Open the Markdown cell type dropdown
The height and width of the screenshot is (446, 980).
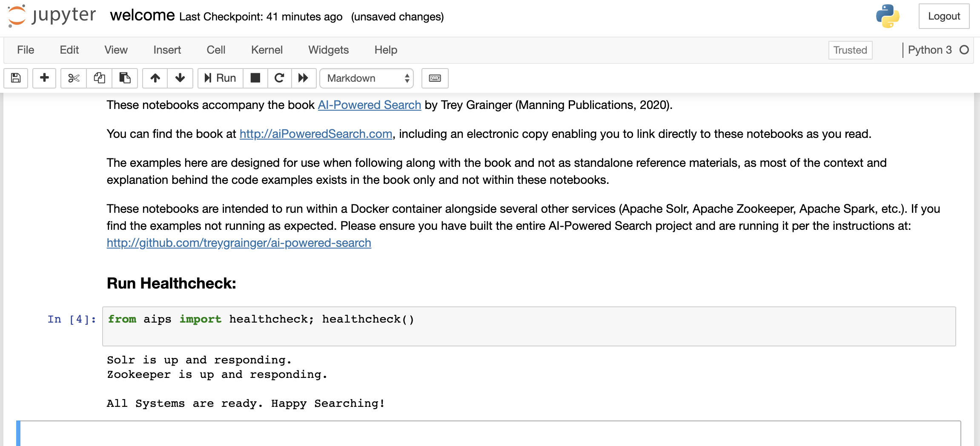pos(366,78)
